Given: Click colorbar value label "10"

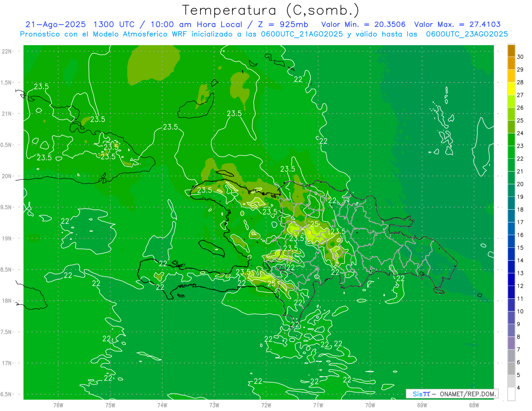Looking at the screenshot, I should (520, 311).
